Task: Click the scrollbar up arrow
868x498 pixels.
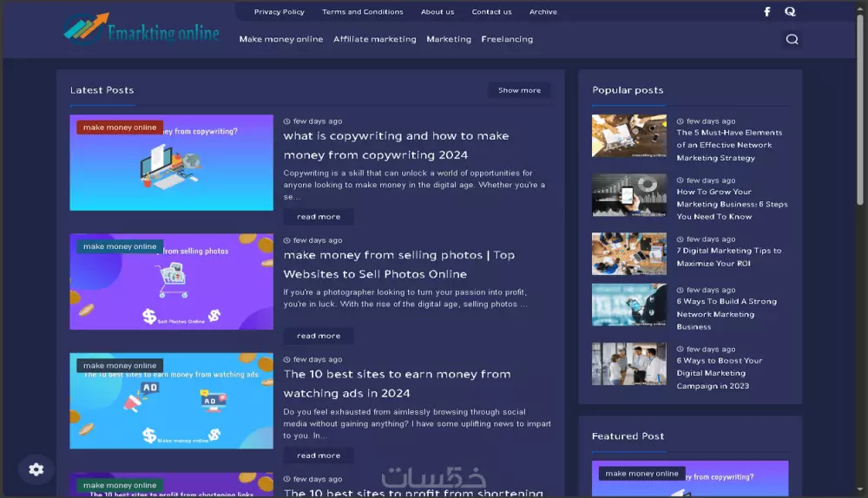Action: click(859, 8)
